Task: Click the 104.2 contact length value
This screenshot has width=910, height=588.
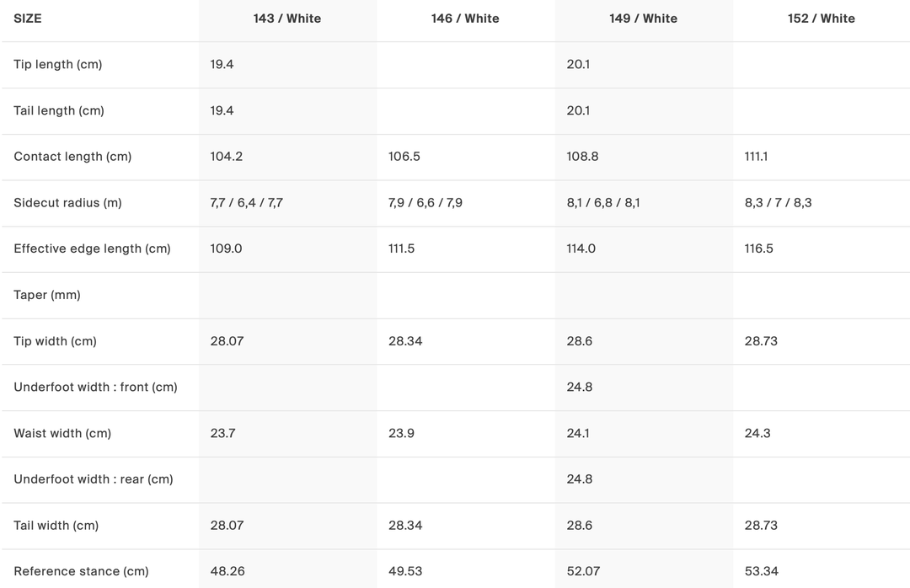Action: pos(227,157)
